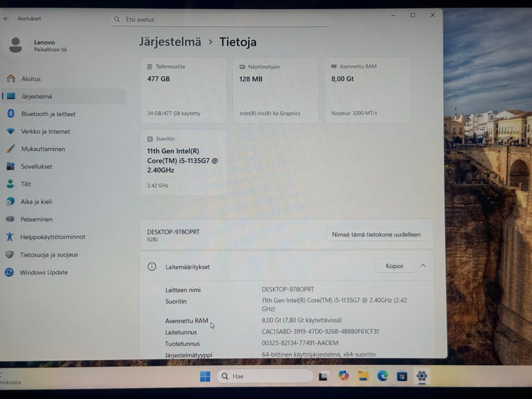Click Kopioi to copy device specifications
Viewport: 532px width, 399px height.
394,266
